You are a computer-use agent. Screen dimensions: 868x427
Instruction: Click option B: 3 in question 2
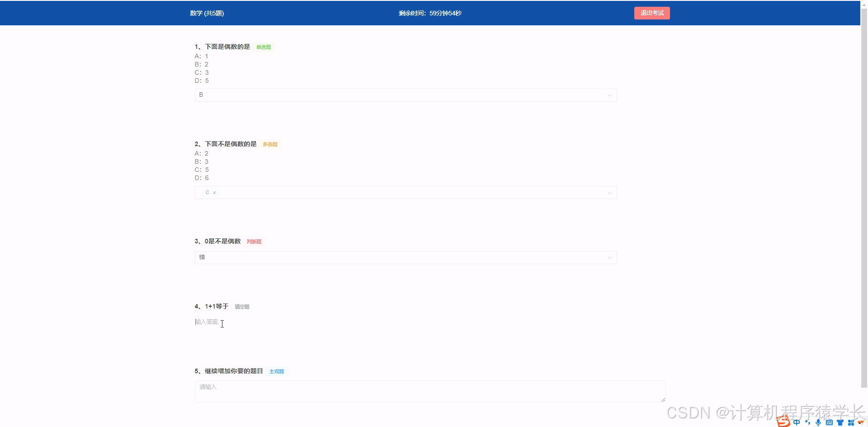(202, 161)
